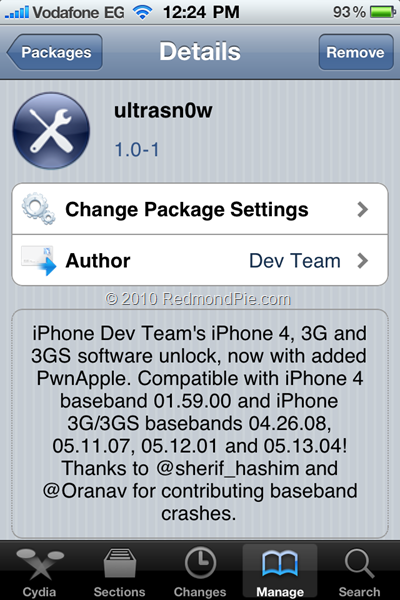
Task: Select the Manage book icon
Action: [280, 563]
